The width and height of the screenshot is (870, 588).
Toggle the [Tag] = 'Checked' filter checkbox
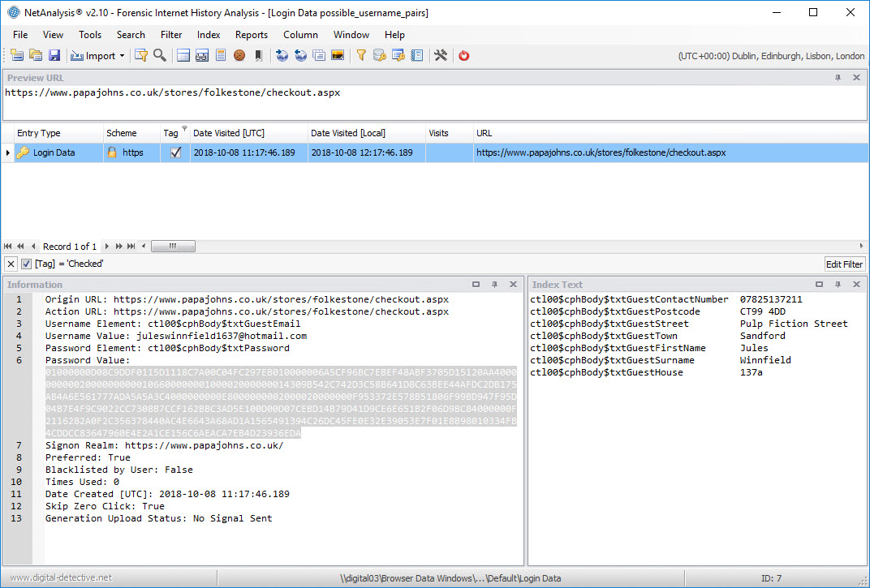26,264
